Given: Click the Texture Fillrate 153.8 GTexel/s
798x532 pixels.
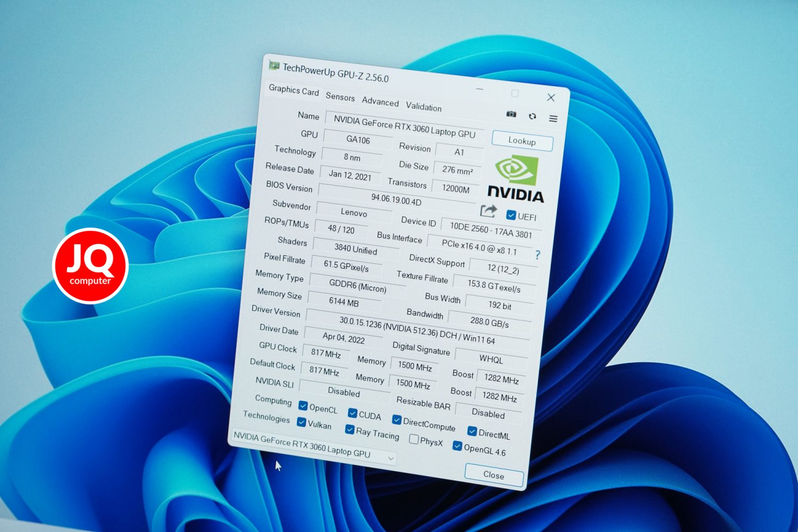Looking at the screenshot, I should (x=494, y=286).
